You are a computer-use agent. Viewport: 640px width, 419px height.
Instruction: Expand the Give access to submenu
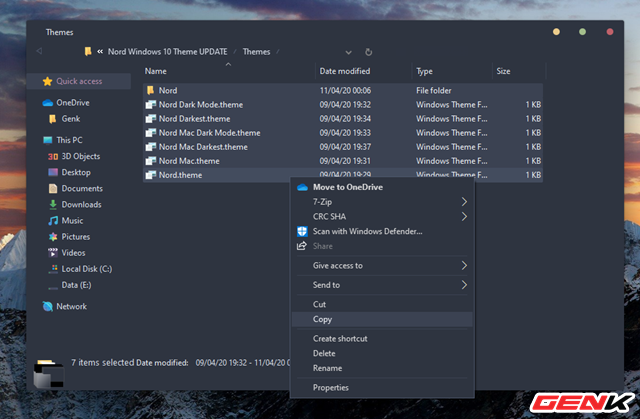pyautogui.click(x=464, y=266)
